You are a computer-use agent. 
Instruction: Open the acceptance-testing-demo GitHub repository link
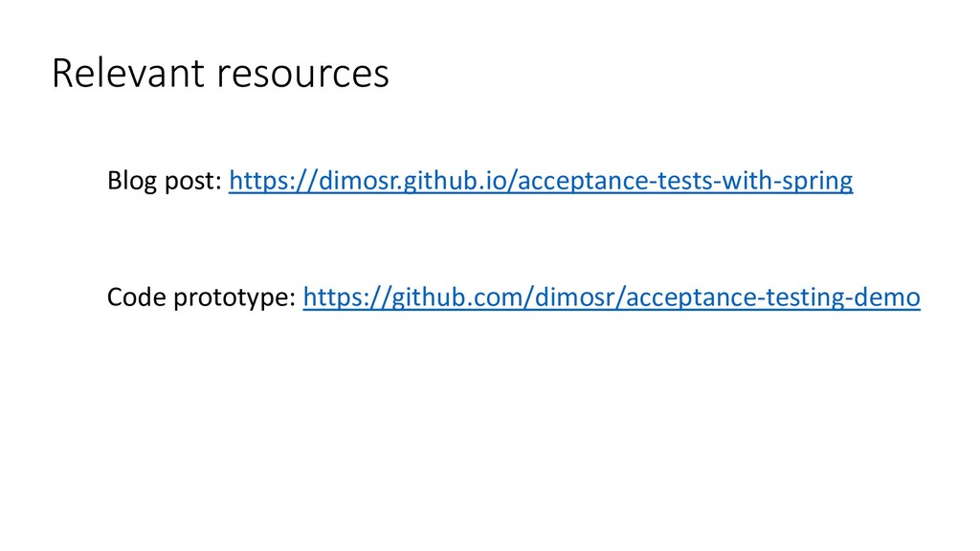click(611, 298)
